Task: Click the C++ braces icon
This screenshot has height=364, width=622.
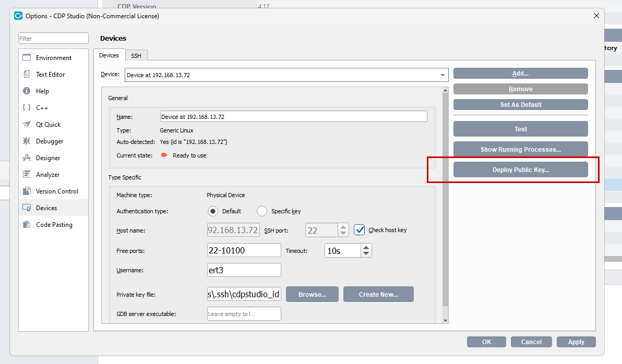Action: click(27, 107)
